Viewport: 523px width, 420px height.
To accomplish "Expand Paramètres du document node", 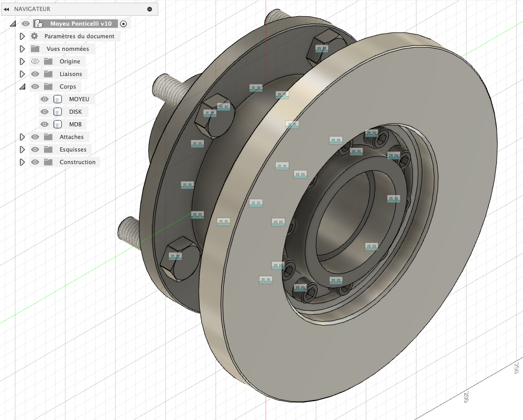I will pos(22,36).
